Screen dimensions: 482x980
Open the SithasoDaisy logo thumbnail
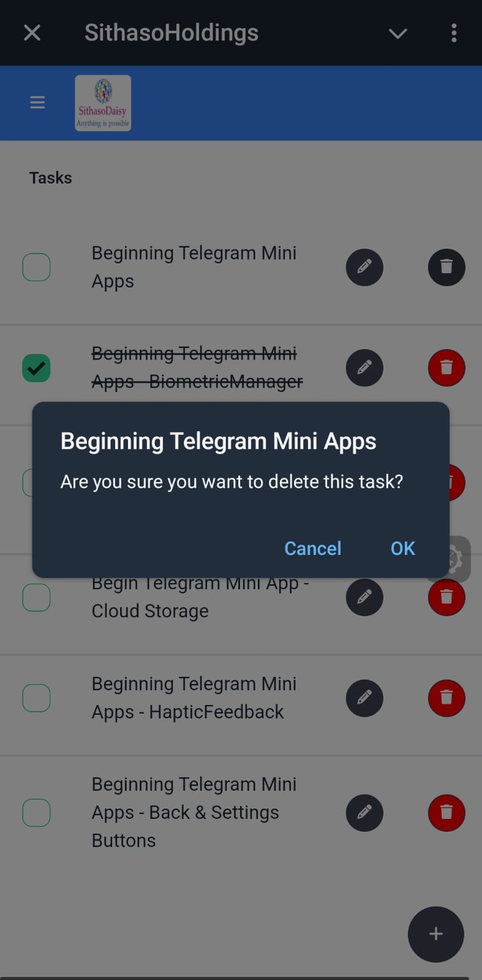click(x=103, y=103)
